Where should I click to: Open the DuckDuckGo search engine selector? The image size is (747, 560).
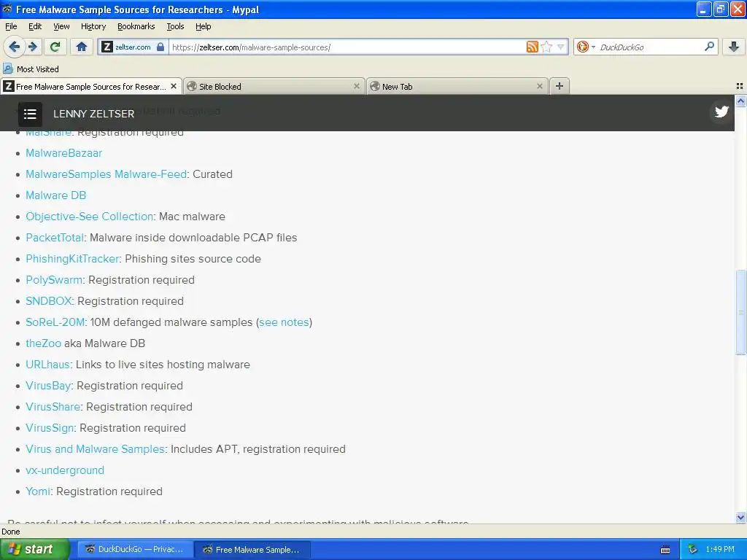point(586,47)
